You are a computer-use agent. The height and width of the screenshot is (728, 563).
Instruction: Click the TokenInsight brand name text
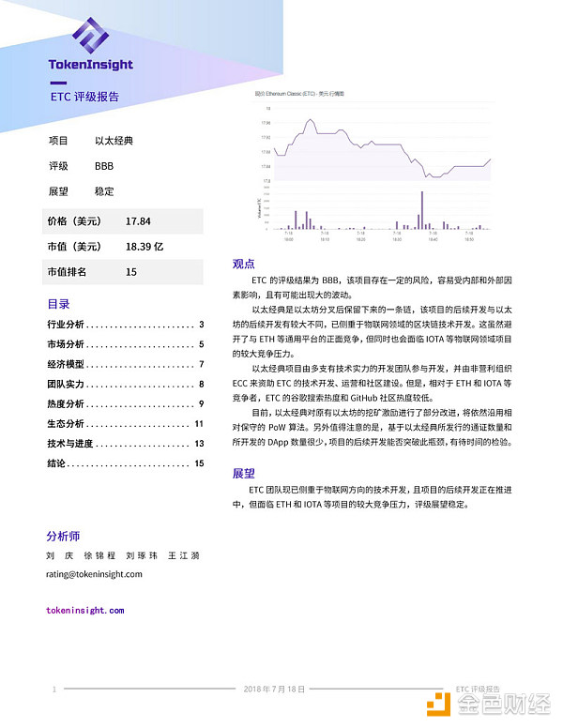click(x=91, y=64)
